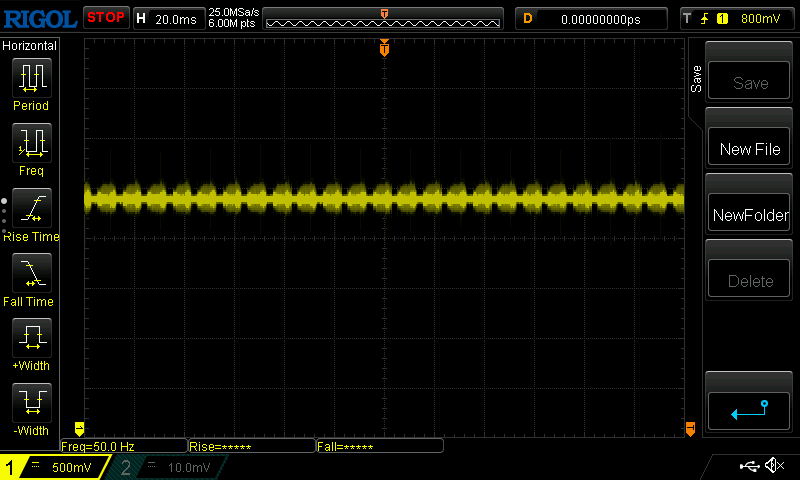Click the muted speaker sound icon

point(774,465)
